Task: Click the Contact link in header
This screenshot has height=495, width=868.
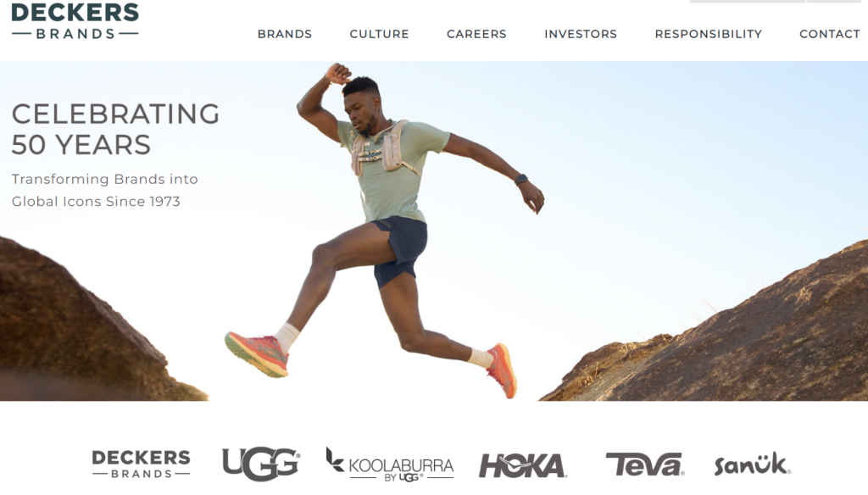Action: 830,34
